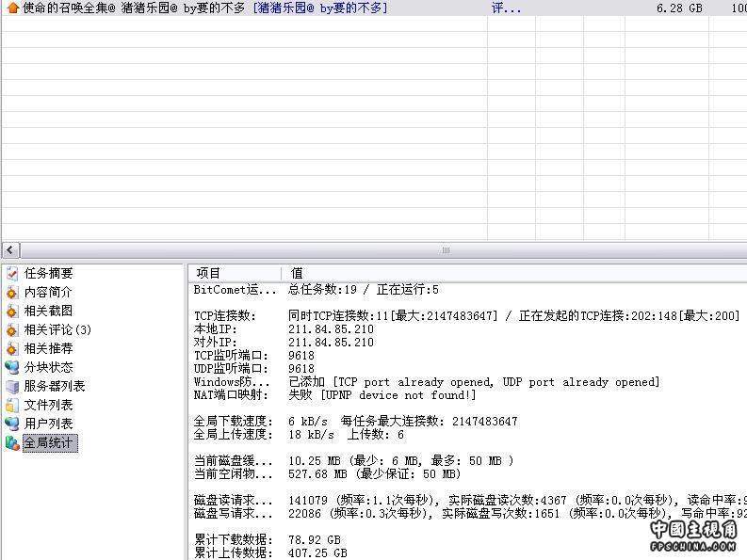The image size is (747, 560).
Task: Select the TCP监听端口 row label
Action: click(x=231, y=356)
